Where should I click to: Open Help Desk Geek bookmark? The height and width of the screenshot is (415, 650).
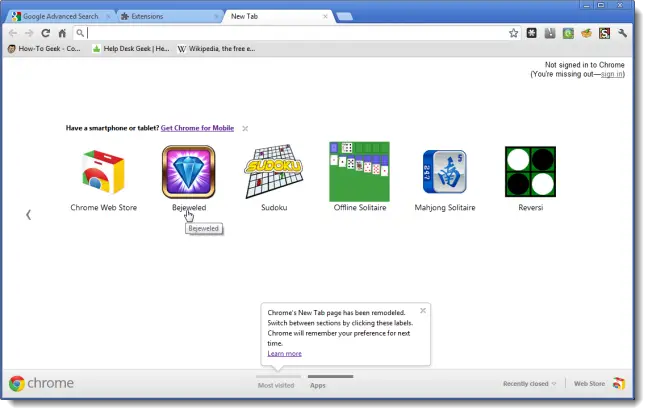click(131, 49)
